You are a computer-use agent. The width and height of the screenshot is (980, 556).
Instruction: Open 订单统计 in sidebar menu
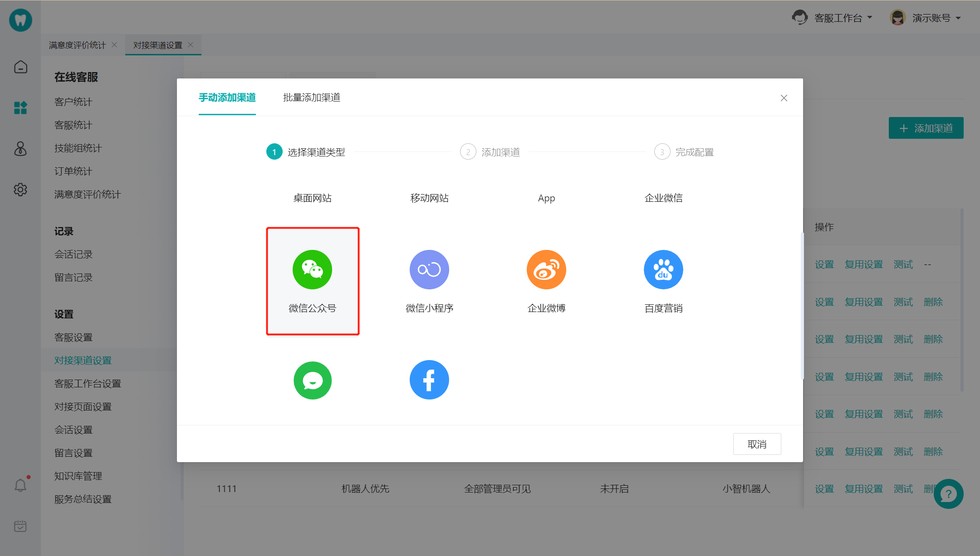(73, 171)
